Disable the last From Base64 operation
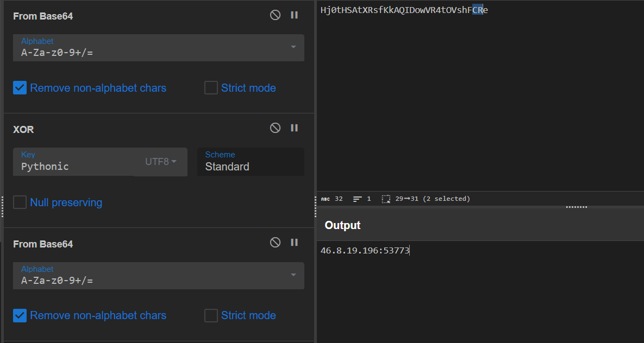This screenshot has width=644, height=343. [x=275, y=243]
